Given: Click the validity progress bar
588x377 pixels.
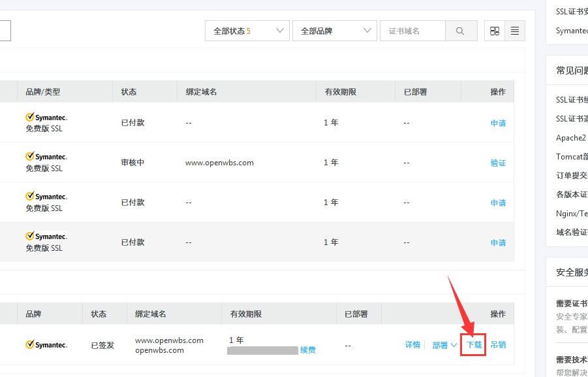Looking at the screenshot, I should pyautogui.click(x=262, y=350).
